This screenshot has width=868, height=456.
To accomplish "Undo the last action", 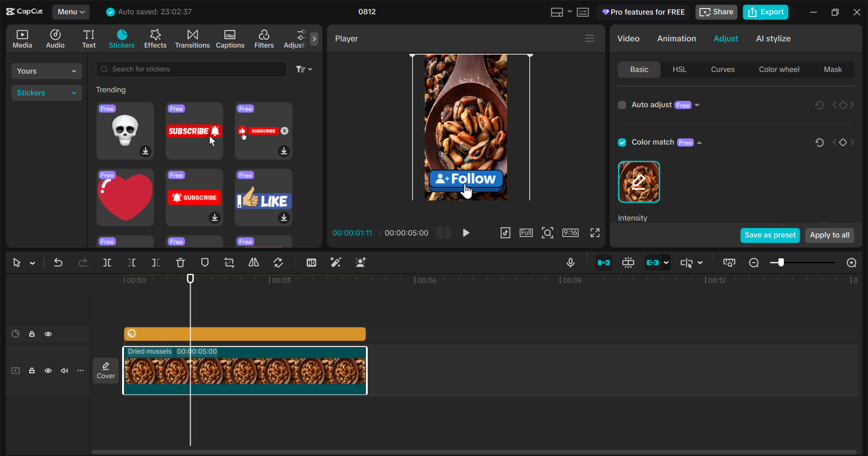I will pos(58,262).
